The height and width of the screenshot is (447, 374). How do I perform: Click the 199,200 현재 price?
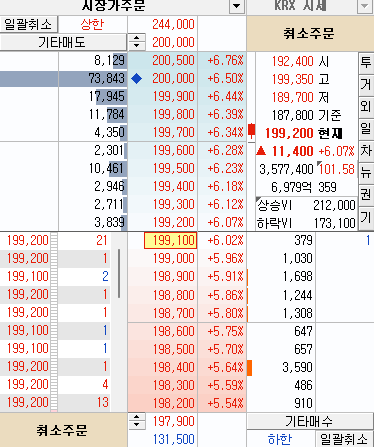point(289,133)
